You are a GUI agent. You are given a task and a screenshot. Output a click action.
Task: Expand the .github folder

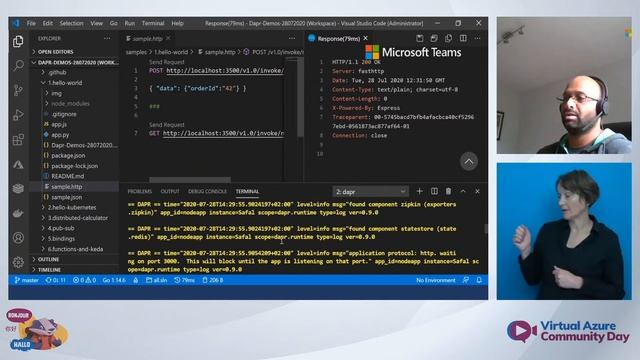click(x=57, y=73)
